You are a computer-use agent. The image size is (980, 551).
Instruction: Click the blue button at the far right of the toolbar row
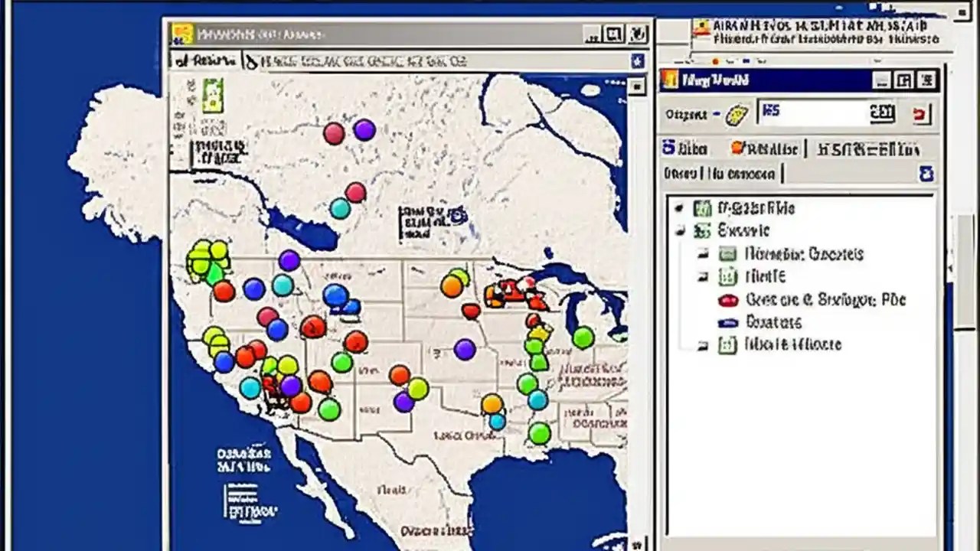pos(638,62)
